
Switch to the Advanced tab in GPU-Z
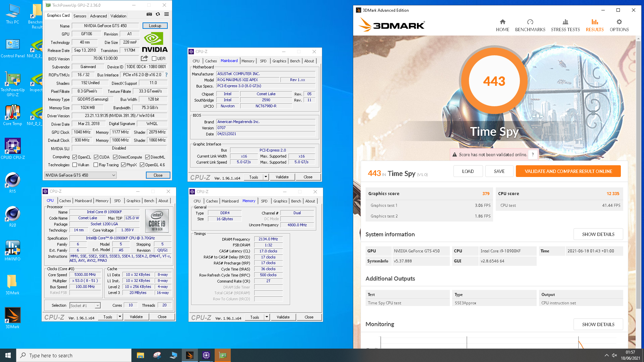98,16
